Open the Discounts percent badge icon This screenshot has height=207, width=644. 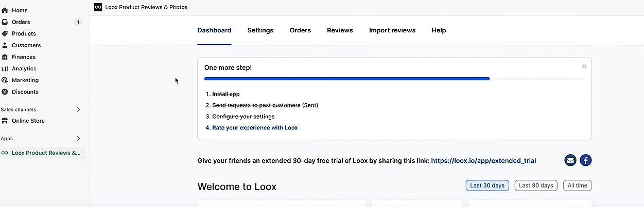tap(5, 92)
